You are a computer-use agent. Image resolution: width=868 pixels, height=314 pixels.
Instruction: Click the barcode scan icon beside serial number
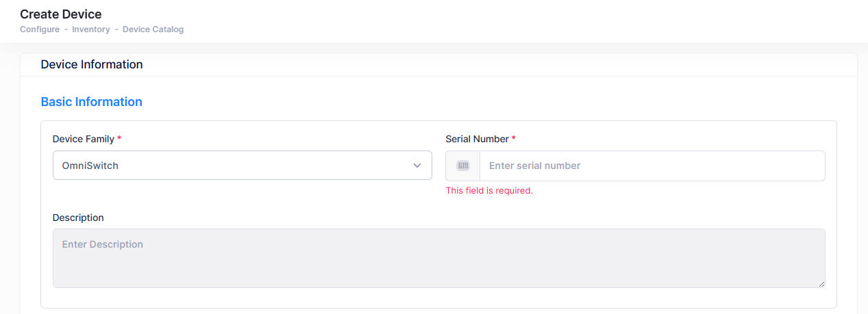click(x=463, y=166)
